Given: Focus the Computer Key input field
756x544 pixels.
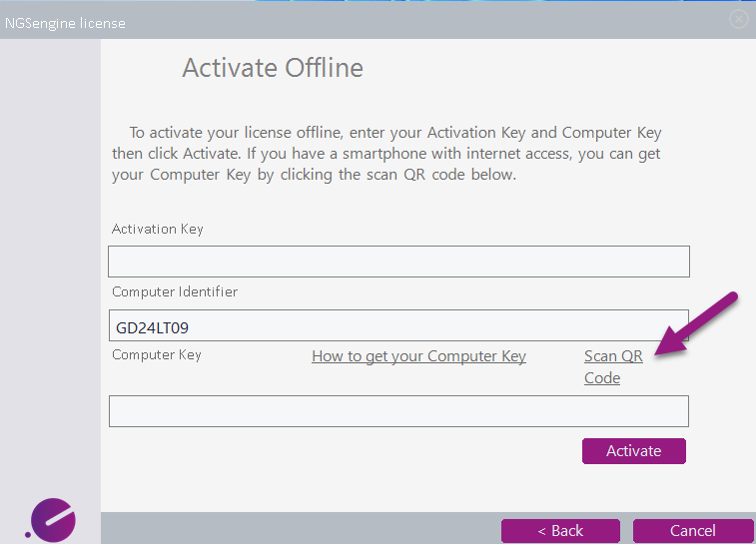Looking at the screenshot, I should tap(398, 411).
